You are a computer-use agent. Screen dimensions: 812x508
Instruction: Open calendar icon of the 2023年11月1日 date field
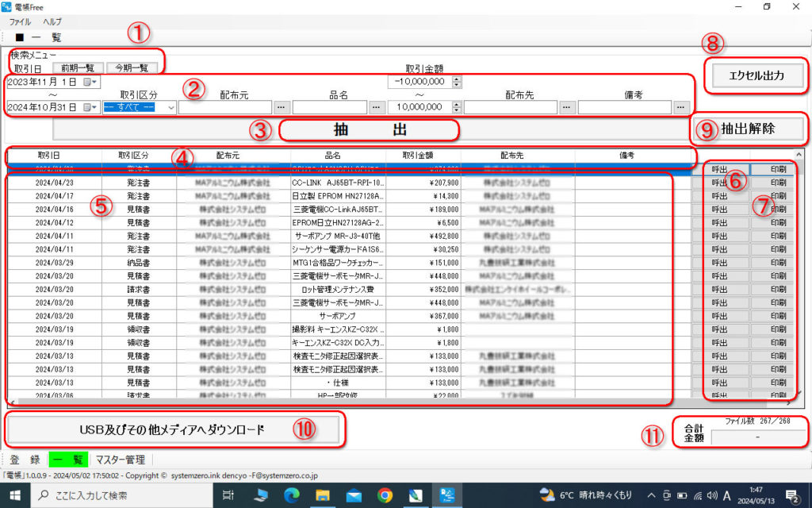pos(88,82)
